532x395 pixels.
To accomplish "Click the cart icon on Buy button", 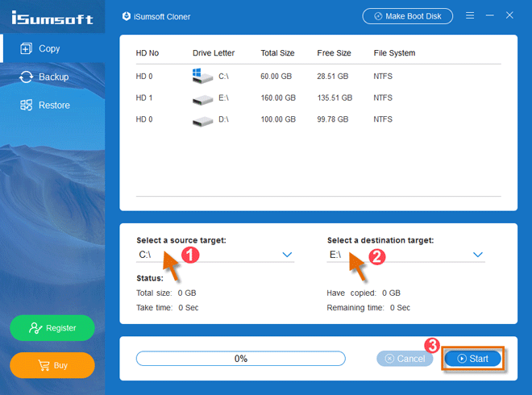I will [44, 365].
